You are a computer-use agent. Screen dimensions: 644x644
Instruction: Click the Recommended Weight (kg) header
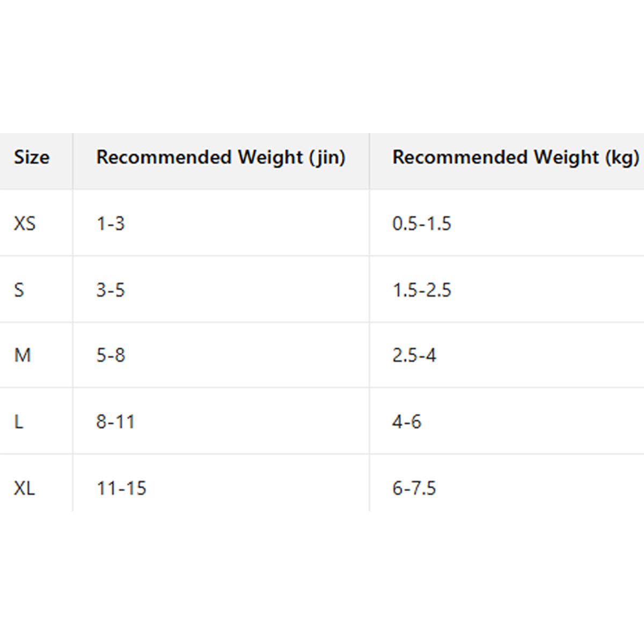[x=515, y=158]
